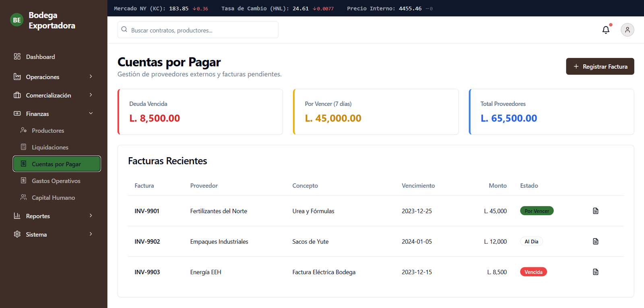
Task: Click the Total Proveedores card
Action: point(551,112)
